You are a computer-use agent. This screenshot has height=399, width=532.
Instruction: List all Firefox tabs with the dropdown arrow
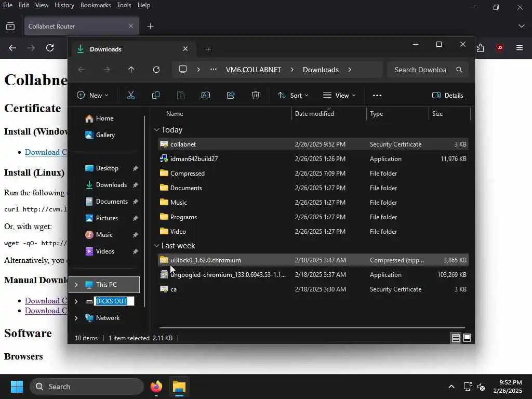pos(522,26)
